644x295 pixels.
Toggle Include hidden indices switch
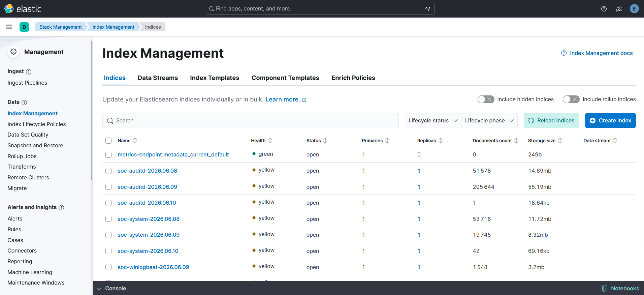coord(486,99)
